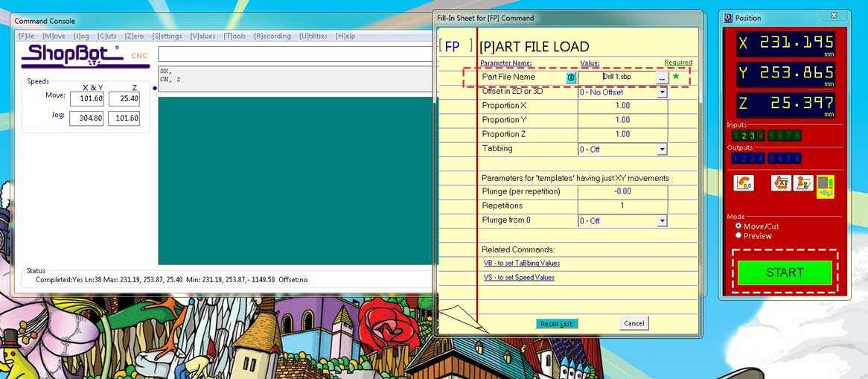Viewport: 868px width, 379px height.
Task: Click the green START button
Action: tap(785, 273)
